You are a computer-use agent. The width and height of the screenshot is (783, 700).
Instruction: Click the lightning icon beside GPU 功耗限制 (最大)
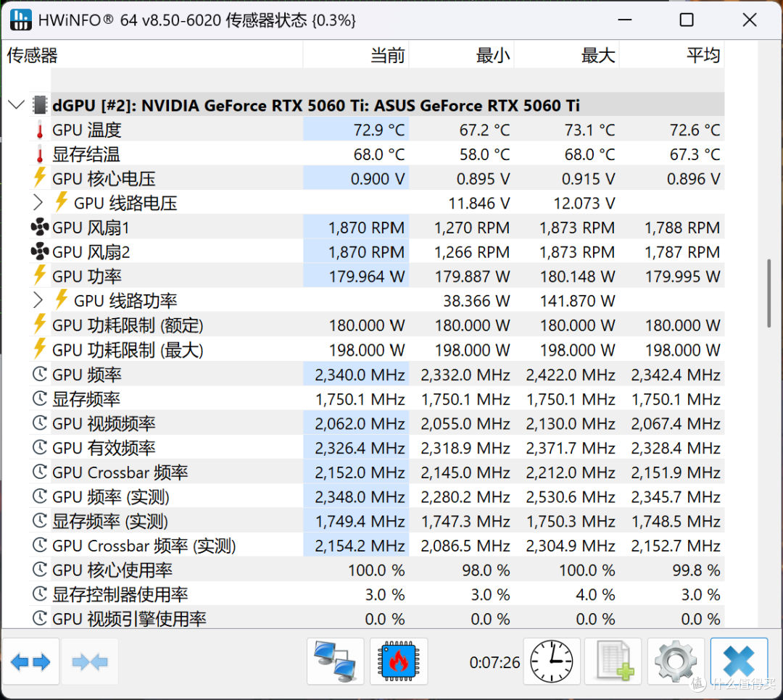[x=40, y=349]
